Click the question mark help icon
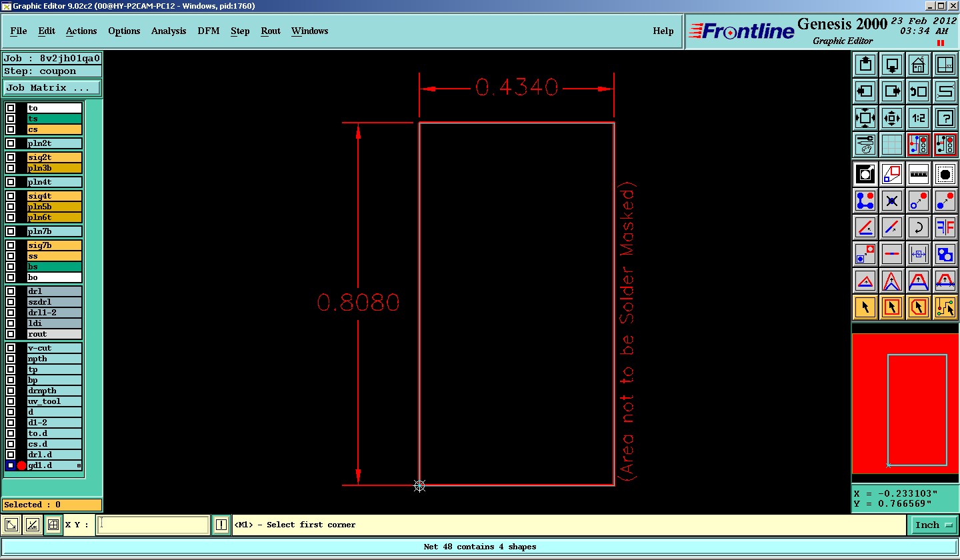 (945, 118)
